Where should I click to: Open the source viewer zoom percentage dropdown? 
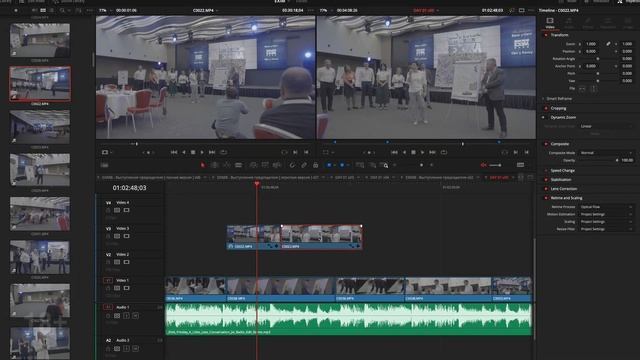point(104,10)
